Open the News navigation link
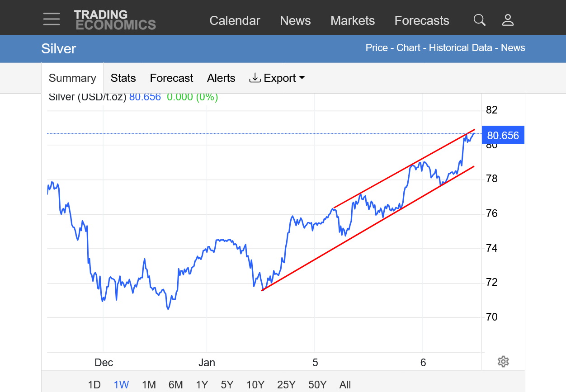 click(295, 21)
